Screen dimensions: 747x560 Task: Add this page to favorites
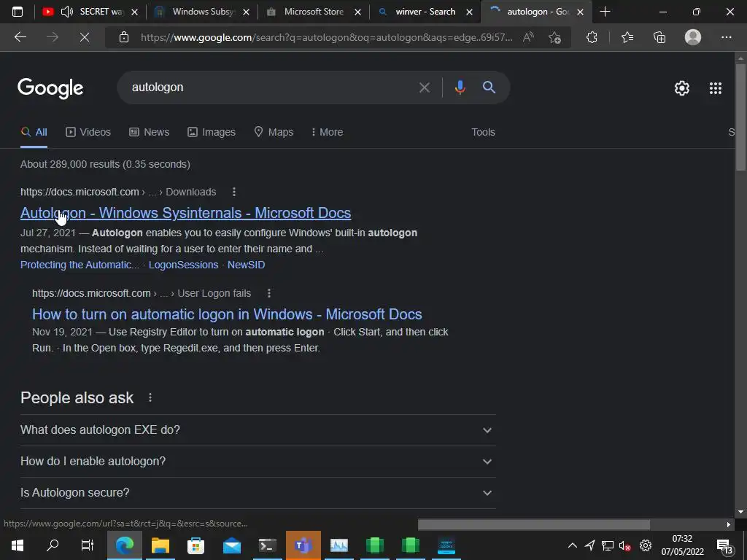coord(554,37)
